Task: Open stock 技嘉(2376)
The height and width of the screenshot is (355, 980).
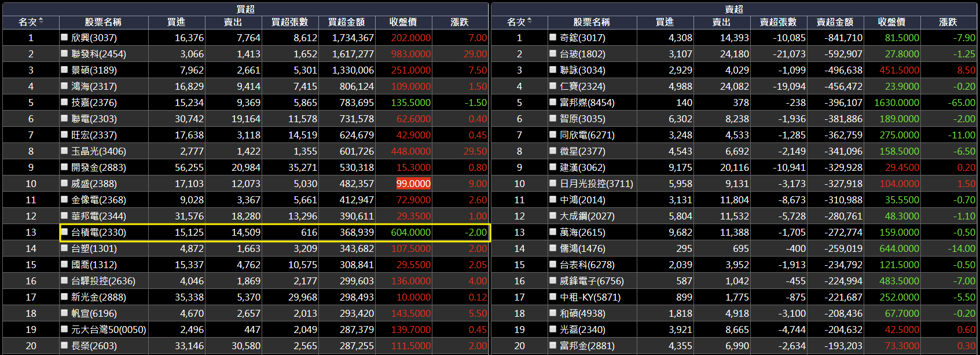Action: [94, 103]
